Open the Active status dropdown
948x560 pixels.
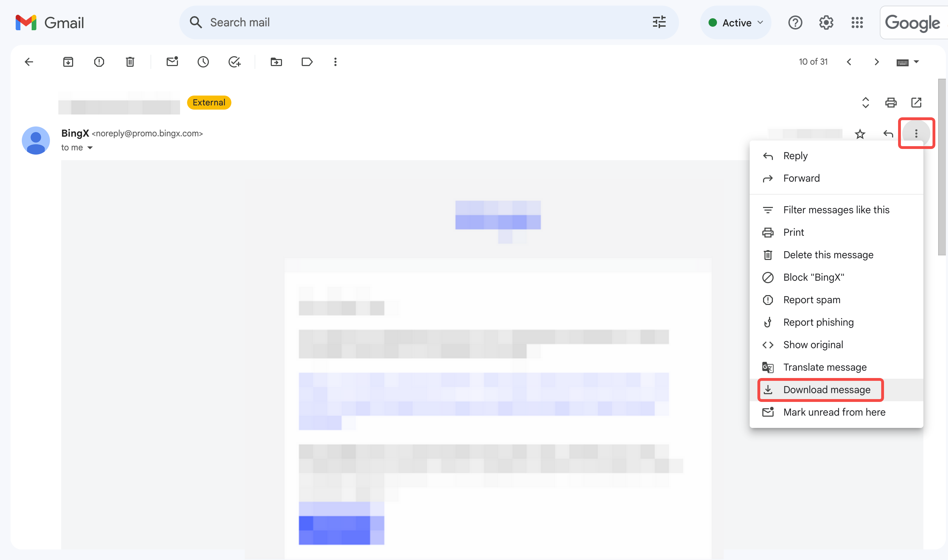pyautogui.click(x=735, y=22)
